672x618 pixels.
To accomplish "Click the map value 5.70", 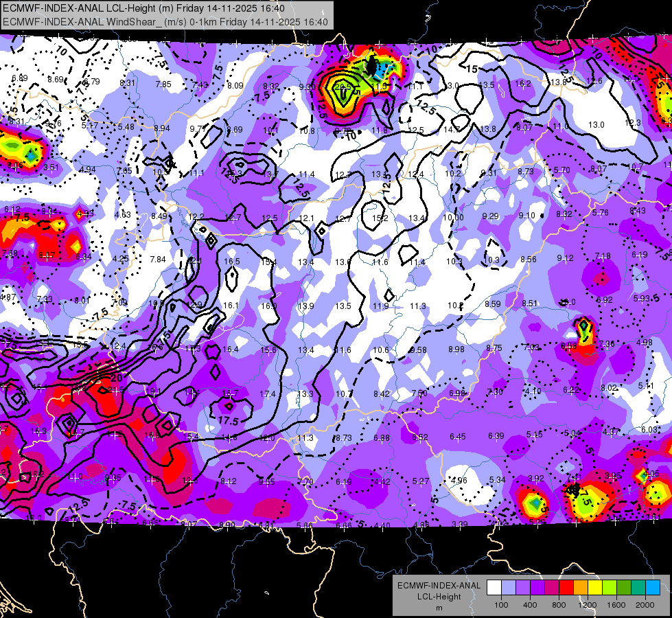I will [x=561, y=170].
